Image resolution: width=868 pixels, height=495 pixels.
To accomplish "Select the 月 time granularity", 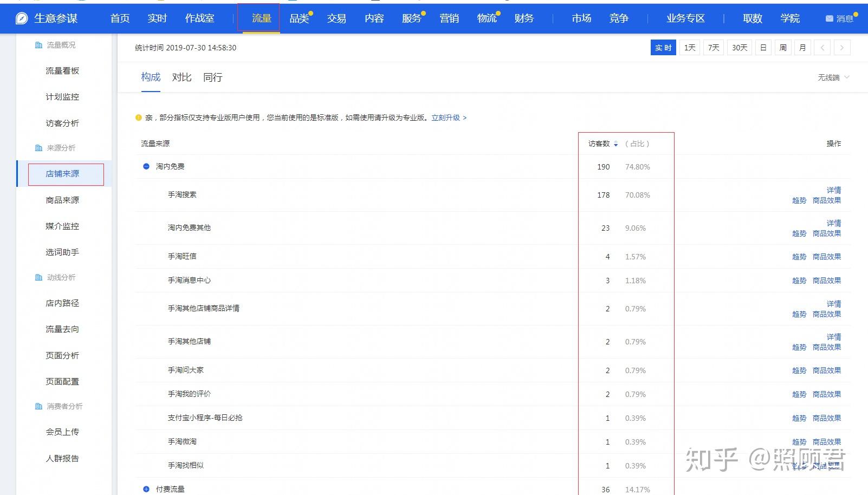I will [x=802, y=48].
